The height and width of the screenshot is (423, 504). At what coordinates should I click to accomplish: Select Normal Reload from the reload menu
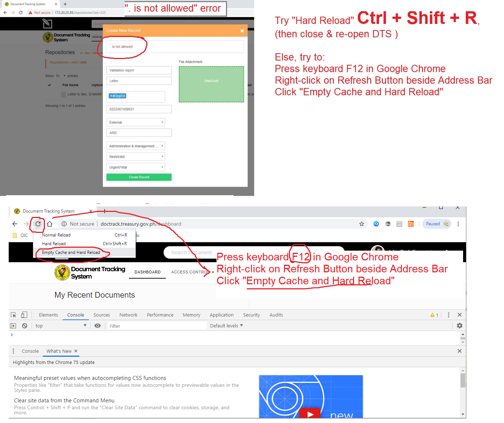click(84, 235)
